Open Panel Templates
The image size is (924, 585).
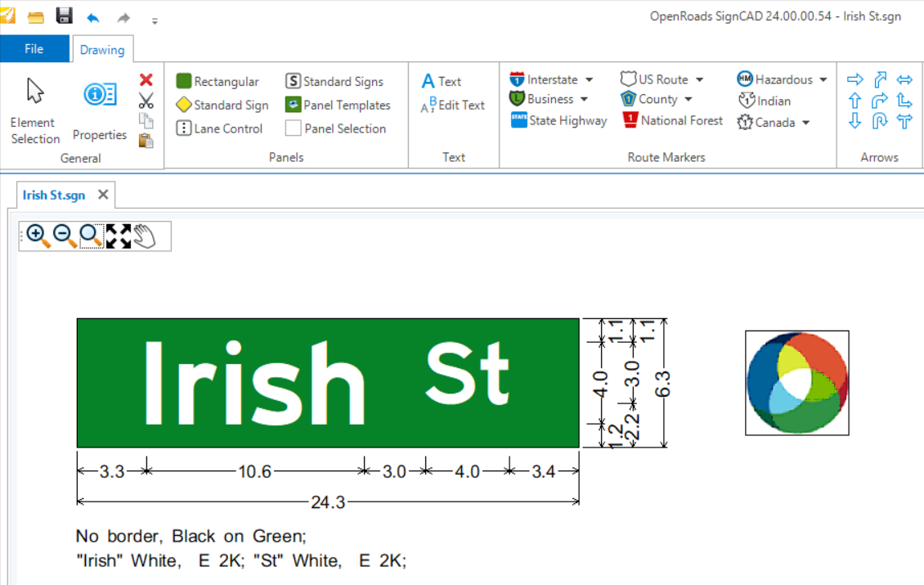coord(338,105)
